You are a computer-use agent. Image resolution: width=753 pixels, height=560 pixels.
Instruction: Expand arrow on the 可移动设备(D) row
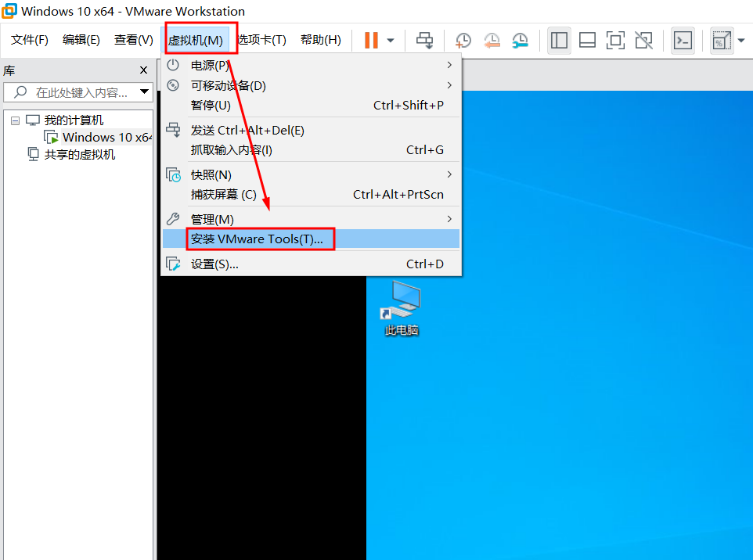449,85
